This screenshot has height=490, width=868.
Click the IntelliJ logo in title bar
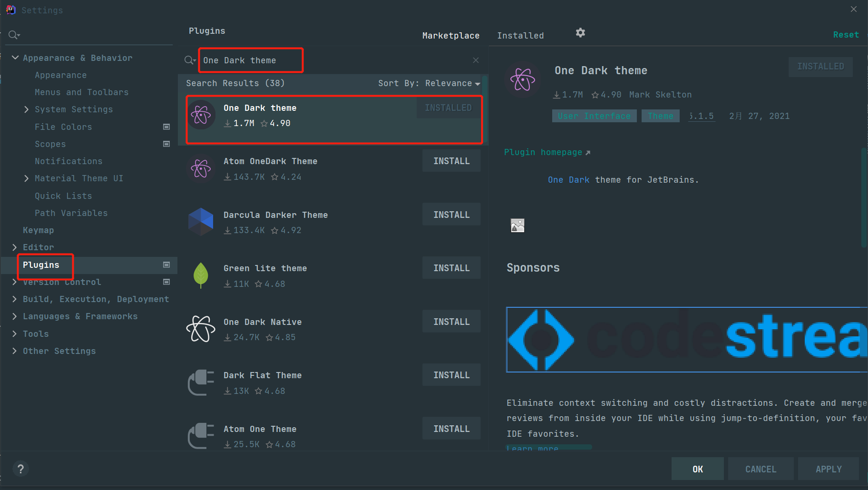pyautogui.click(x=10, y=10)
